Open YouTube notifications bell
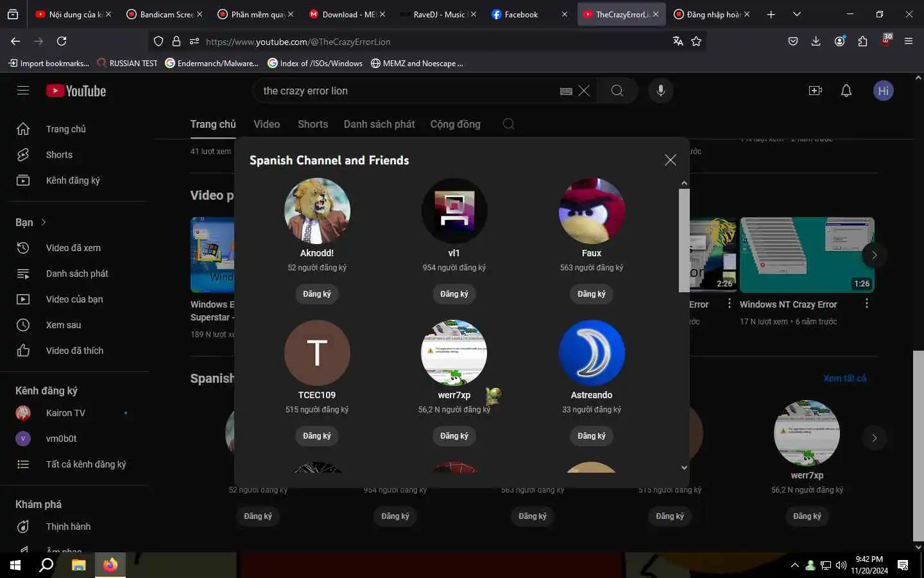 coord(846,91)
